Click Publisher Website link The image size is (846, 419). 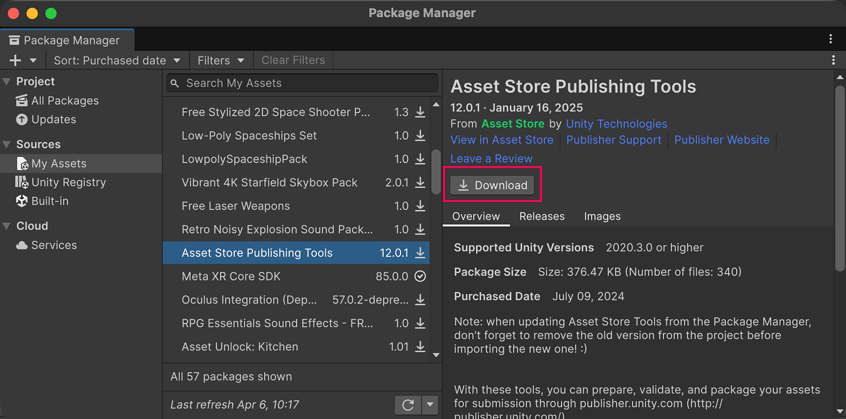[x=721, y=140]
